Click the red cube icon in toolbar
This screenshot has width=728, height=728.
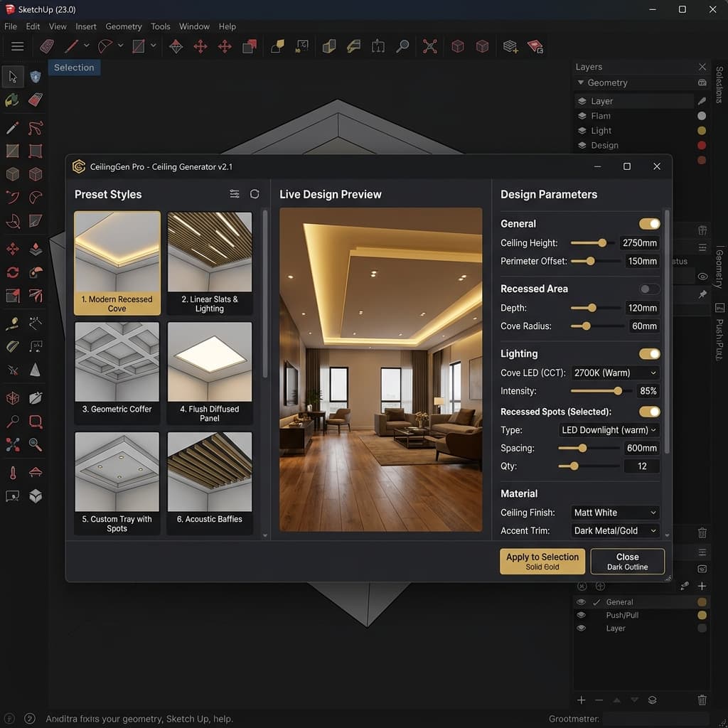pyautogui.click(x=458, y=46)
